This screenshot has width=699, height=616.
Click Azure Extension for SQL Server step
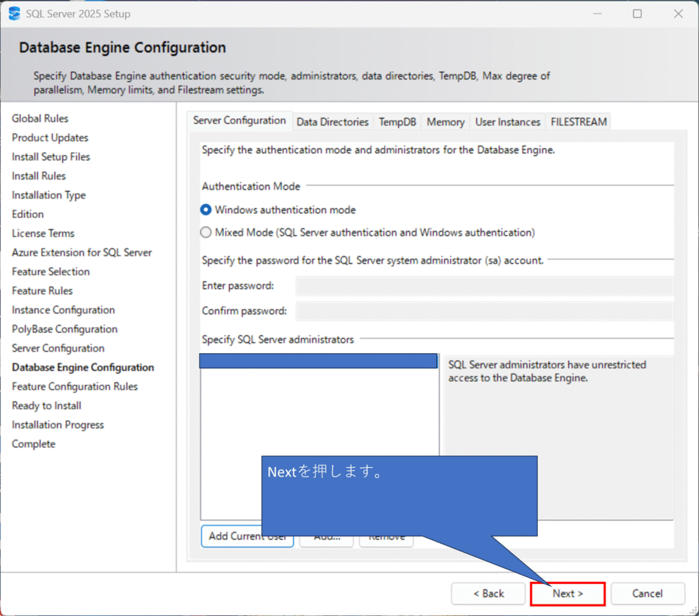[x=82, y=253]
